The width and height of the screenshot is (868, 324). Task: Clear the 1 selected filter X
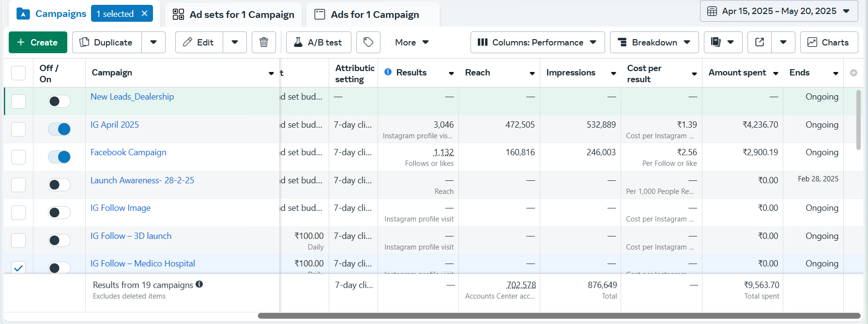coord(144,14)
